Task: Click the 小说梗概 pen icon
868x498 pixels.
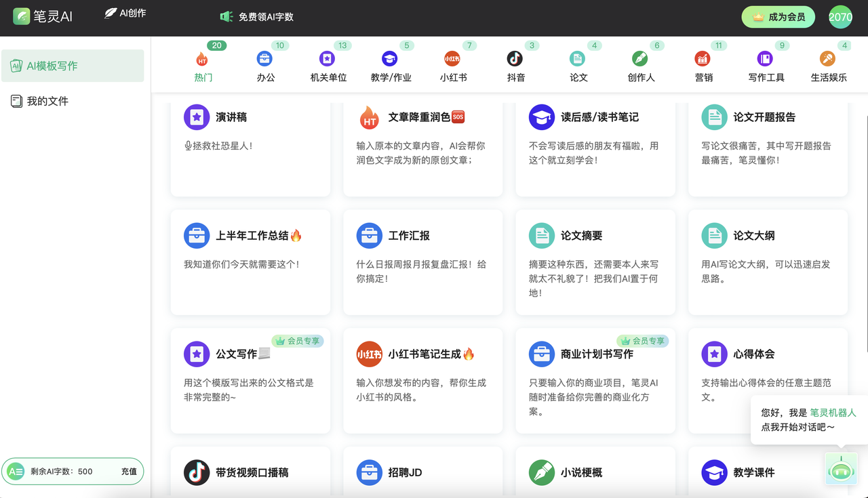Action: click(x=542, y=472)
